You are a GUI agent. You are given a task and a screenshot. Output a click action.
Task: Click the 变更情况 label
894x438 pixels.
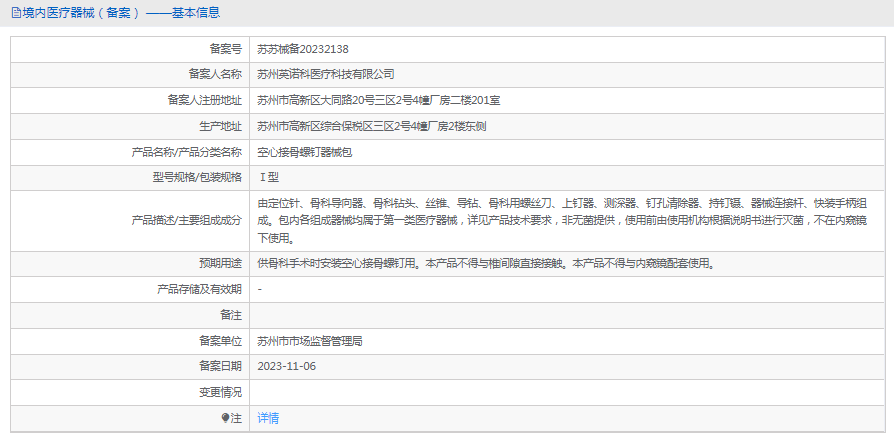point(221,392)
